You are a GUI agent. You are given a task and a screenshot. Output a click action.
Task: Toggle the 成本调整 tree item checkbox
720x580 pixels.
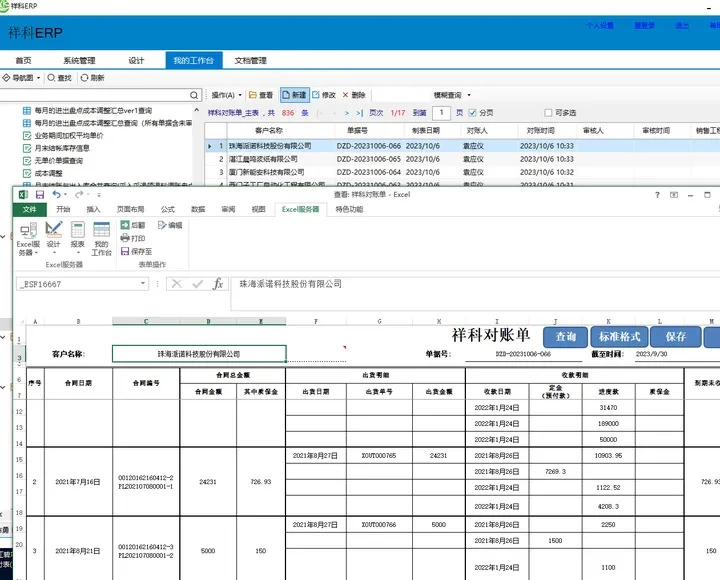pyautogui.click(x=27, y=172)
